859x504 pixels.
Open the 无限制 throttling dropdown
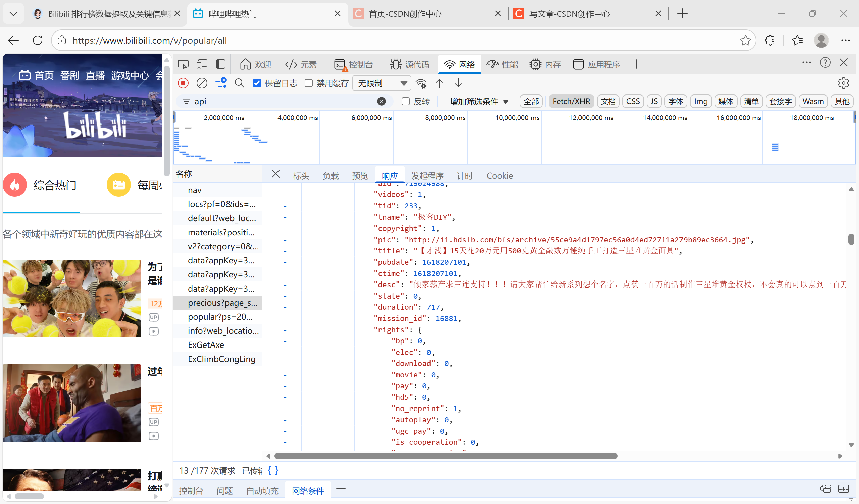point(382,83)
